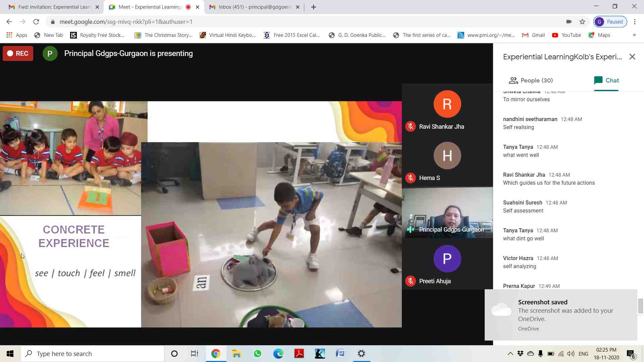The width and height of the screenshot is (644, 362).
Task: Bookmark this page with the star icon
Action: tap(582, 22)
